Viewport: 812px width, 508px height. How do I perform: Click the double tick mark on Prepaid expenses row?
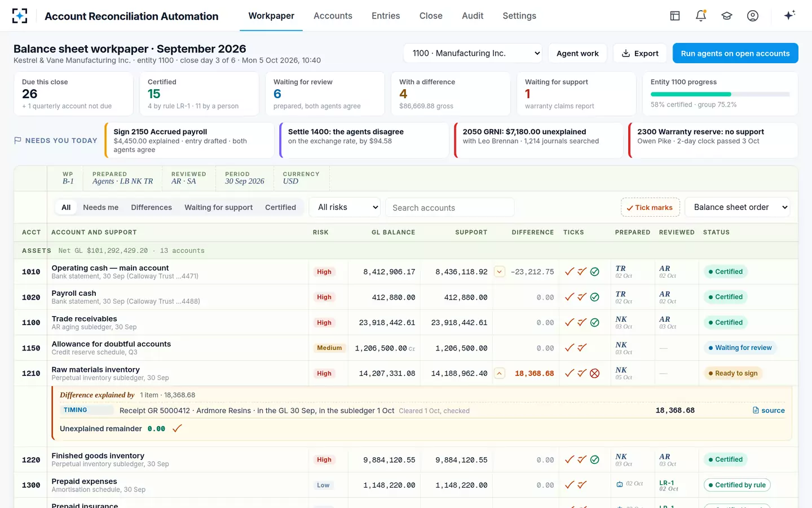click(x=582, y=485)
